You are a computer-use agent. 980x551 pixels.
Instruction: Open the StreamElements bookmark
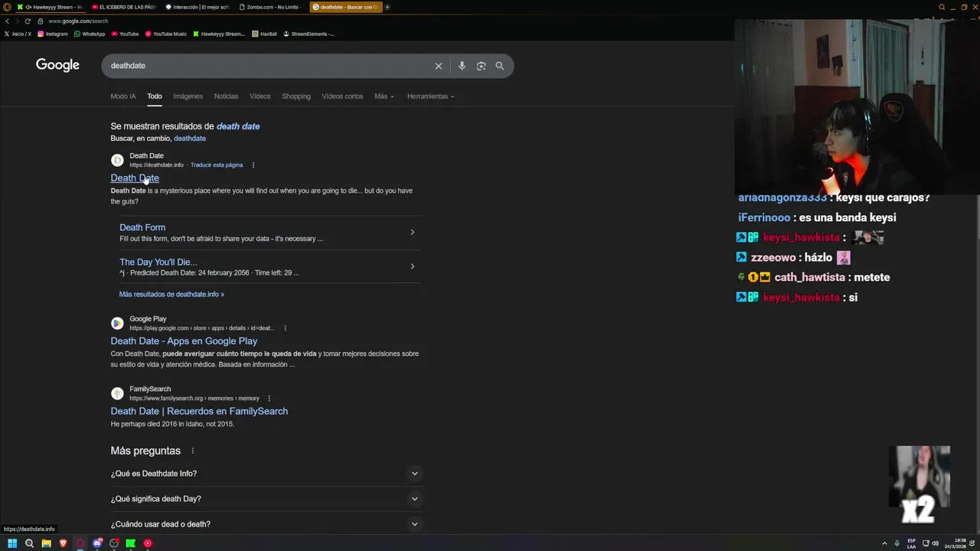[309, 34]
